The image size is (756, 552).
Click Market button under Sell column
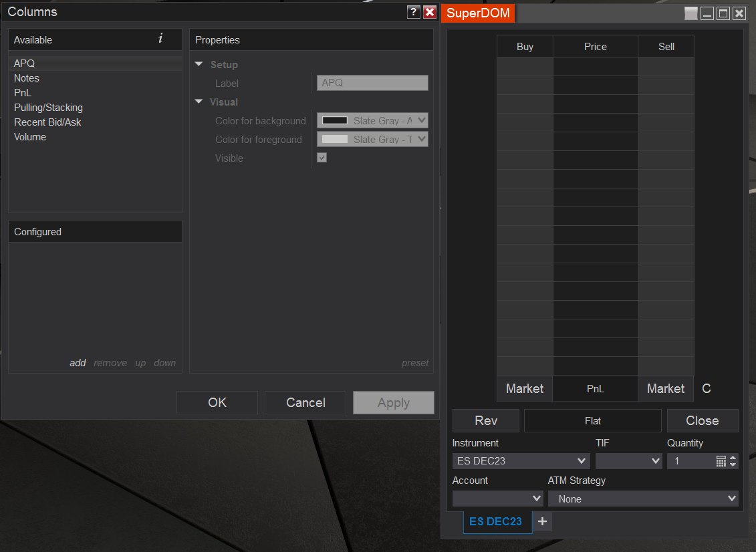tap(666, 388)
